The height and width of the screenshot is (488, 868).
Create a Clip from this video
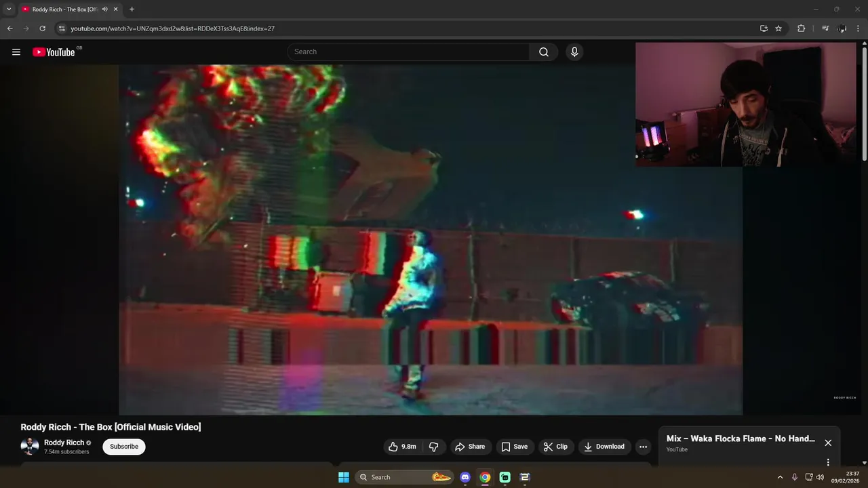click(555, 447)
